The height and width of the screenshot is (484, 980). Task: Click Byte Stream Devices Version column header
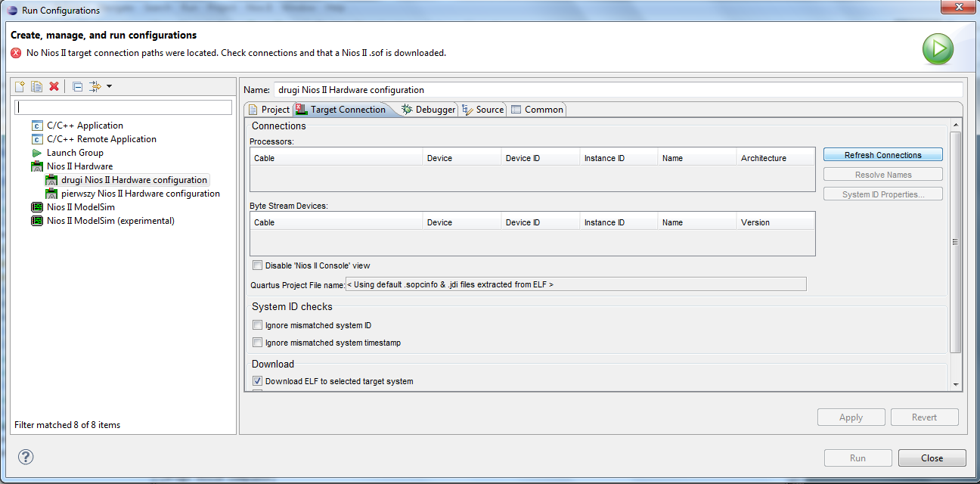(775, 222)
